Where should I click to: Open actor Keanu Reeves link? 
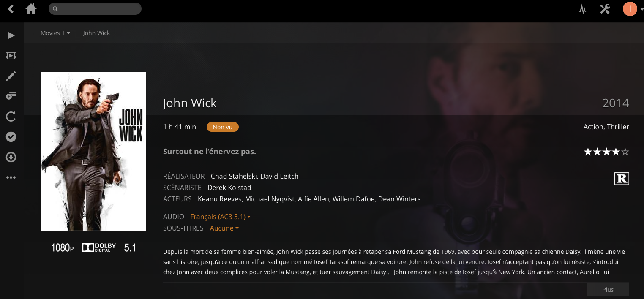pyautogui.click(x=220, y=199)
